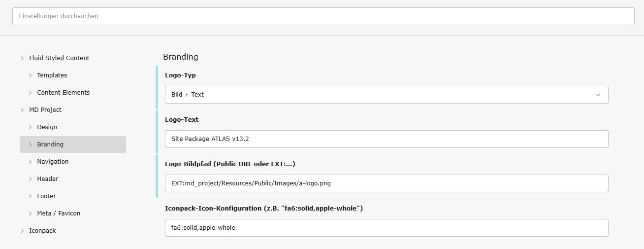Viewport: 644px width, 249px height.
Task: Collapse MD Project with its chevron arrow
Action: (x=22, y=110)
